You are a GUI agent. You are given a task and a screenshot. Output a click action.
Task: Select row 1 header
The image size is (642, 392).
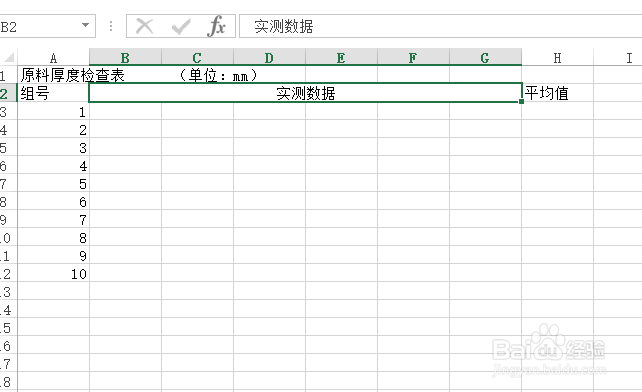[8, 75]
